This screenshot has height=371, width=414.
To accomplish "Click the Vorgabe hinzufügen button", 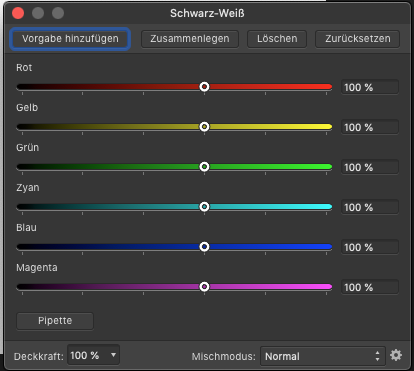I will click(70, 39).
